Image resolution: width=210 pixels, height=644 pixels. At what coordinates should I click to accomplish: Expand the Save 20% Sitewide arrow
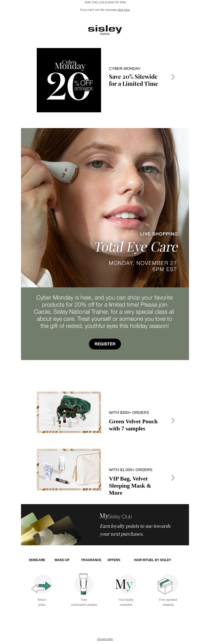pyautogui.click(x=173, y=77)
